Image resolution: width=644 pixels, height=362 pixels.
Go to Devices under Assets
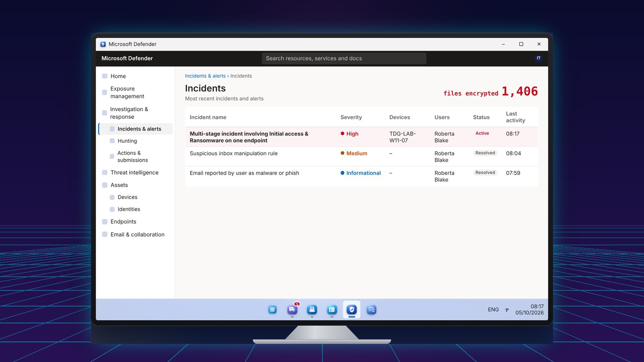(136, 197)
